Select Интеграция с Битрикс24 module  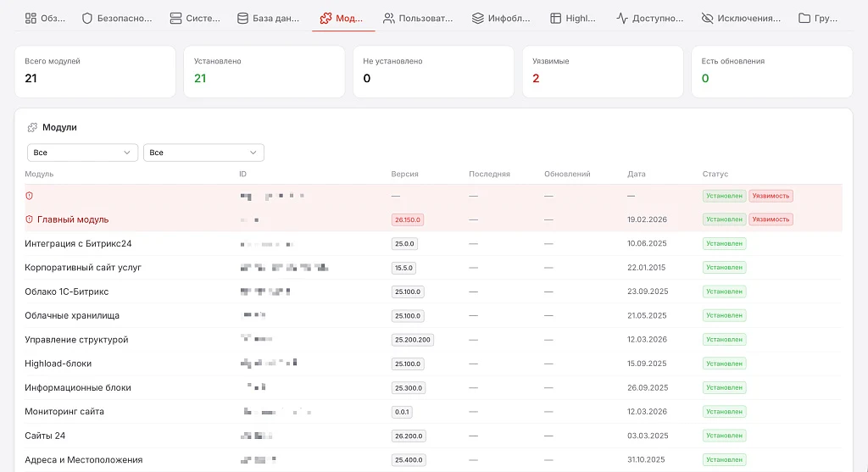pyautogui.click(x=78, y=243)
